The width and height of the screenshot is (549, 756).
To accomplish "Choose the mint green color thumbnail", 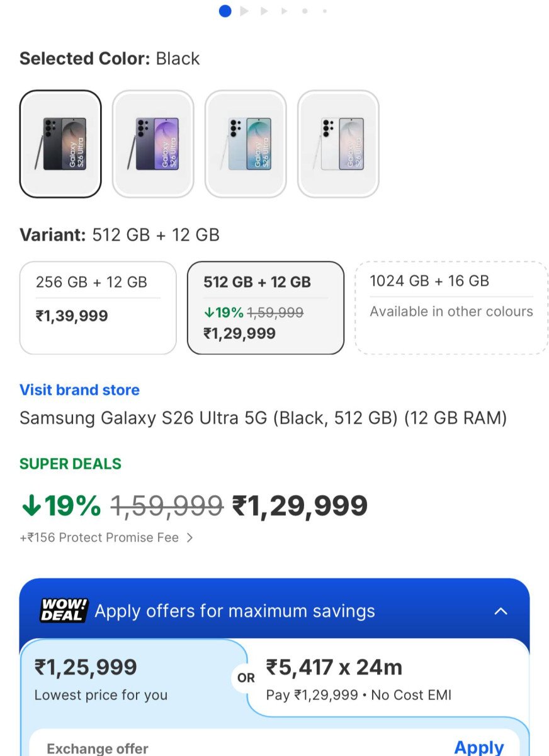I will pos(246,144).
